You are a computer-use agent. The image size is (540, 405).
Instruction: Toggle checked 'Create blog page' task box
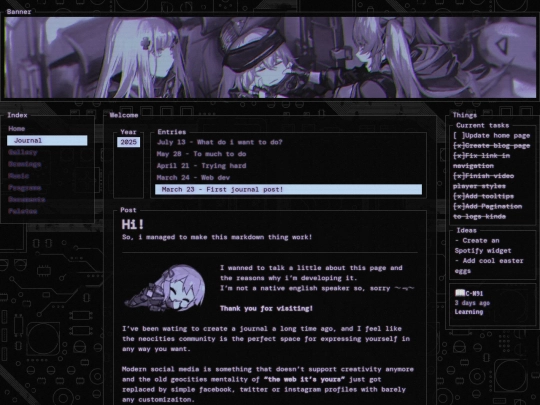(459, 146)
